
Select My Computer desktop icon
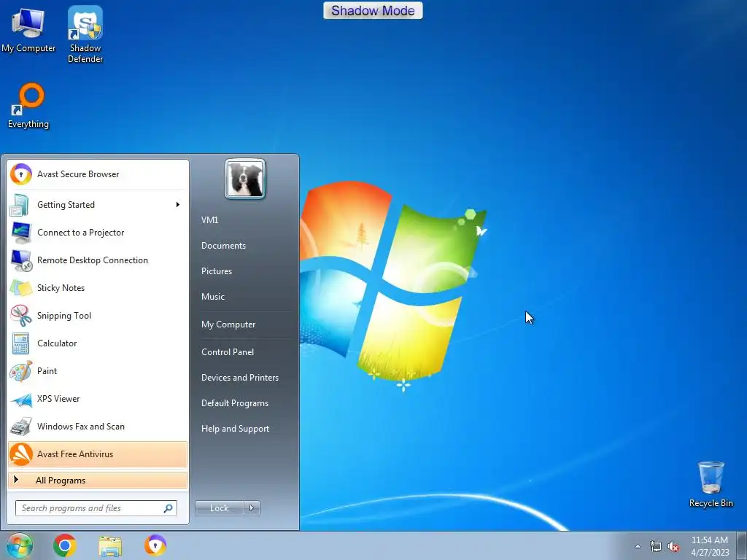pyautogui.click(x=28, y=29)
